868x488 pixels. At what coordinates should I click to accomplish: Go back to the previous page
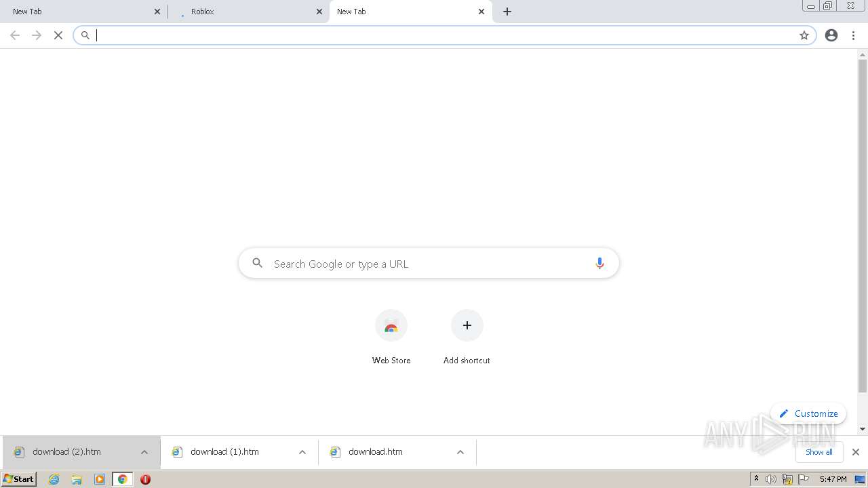point(15,35)
